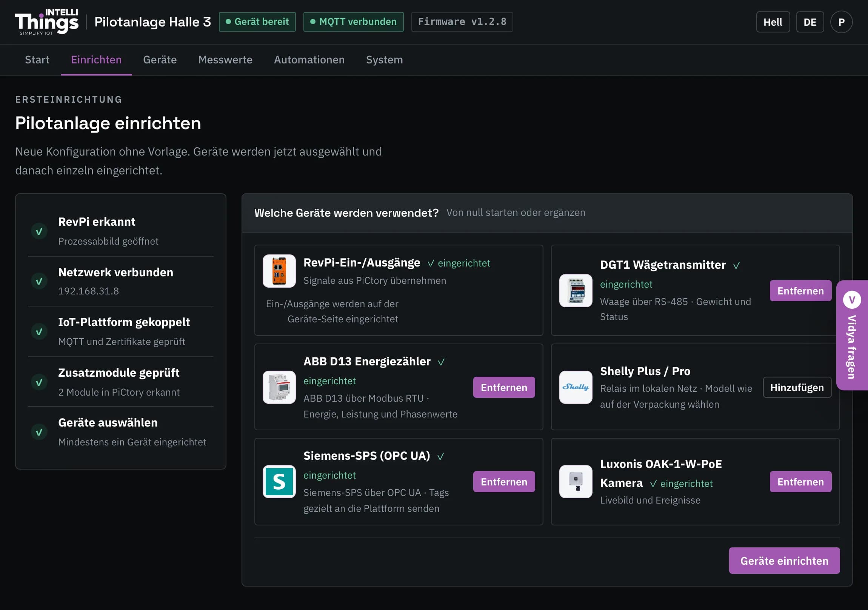Click the Luxonis OAK camera icon
This screenshot has width=868, height=610.
pyautogui.click(x=576, y=481)
